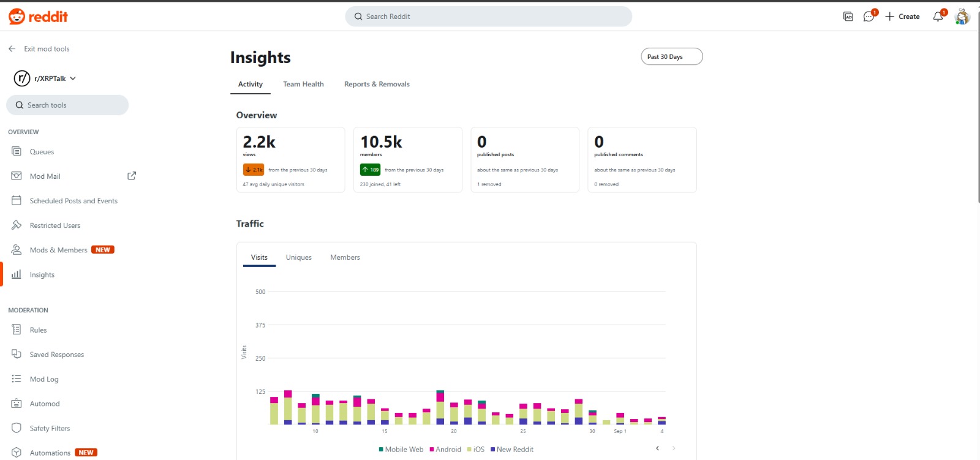
Task: Open Mods & Members person icon
Action: click(x=17, y=249)
